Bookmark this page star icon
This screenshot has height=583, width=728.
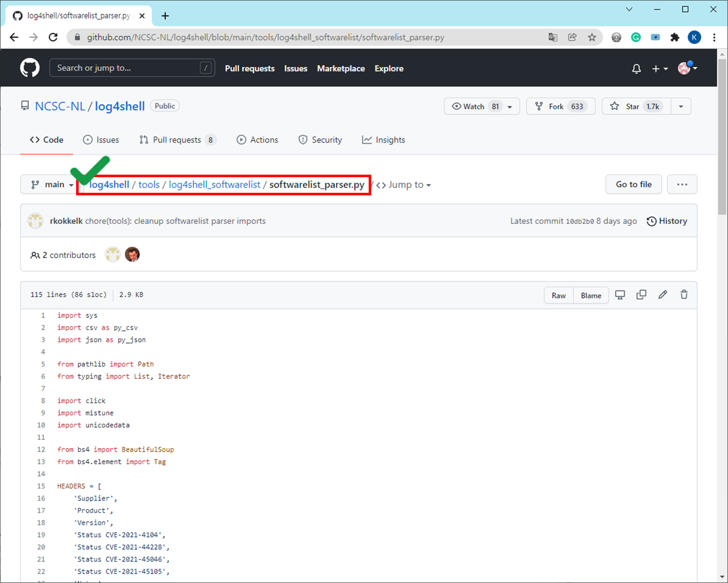pyautogui.click(x=592, y=37)
